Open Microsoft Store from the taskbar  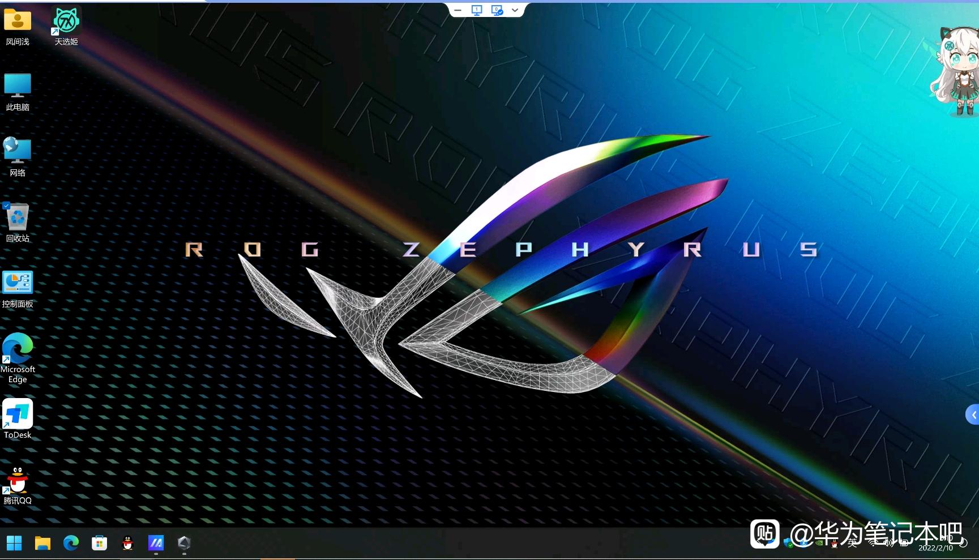click(99, 543)
